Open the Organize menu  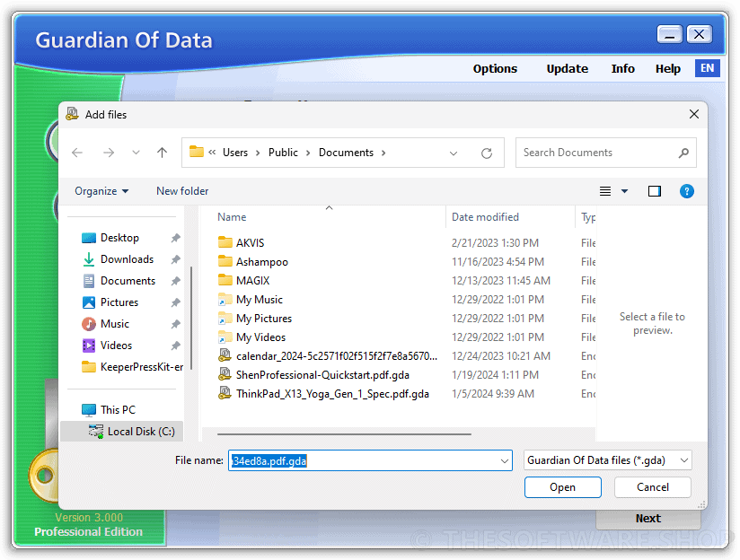[x=101, y=191]
